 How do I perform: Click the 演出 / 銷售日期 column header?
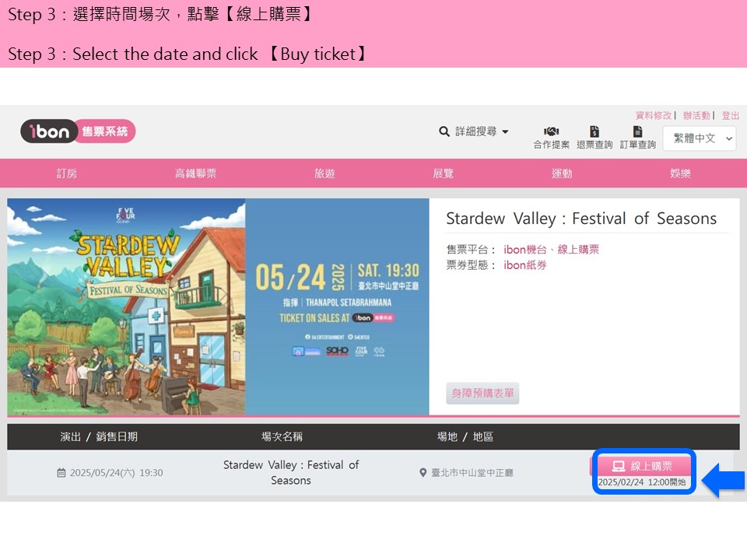click(99, 436)
